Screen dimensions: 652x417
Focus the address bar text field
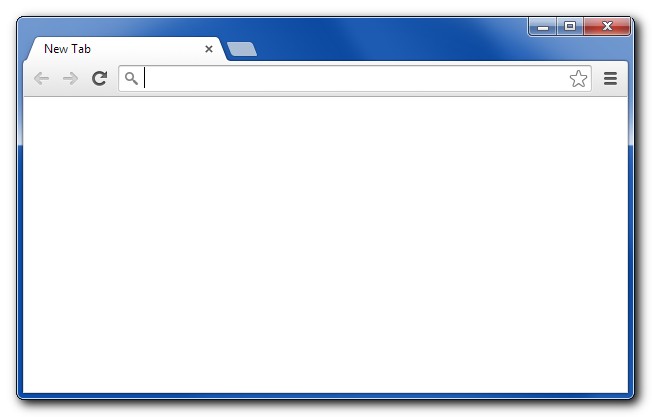(x=356, y=78)
